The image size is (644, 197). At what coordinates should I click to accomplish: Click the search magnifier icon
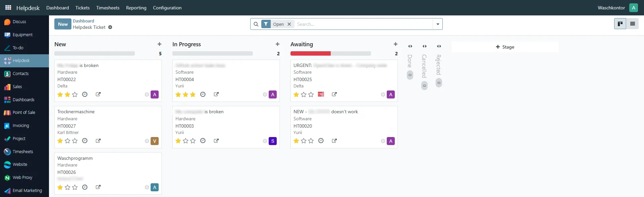[256, 24]
